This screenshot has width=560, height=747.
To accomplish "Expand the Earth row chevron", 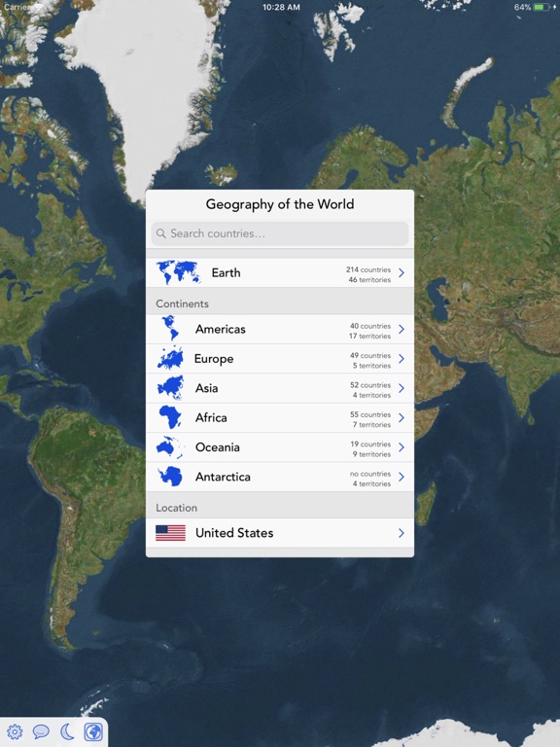I will coord(402,272).
